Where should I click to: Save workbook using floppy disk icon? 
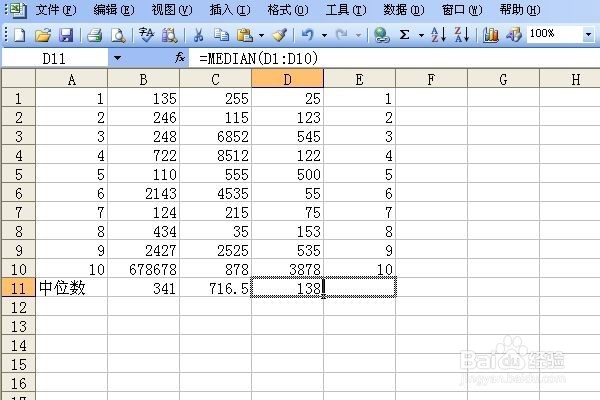pos(66,35)
